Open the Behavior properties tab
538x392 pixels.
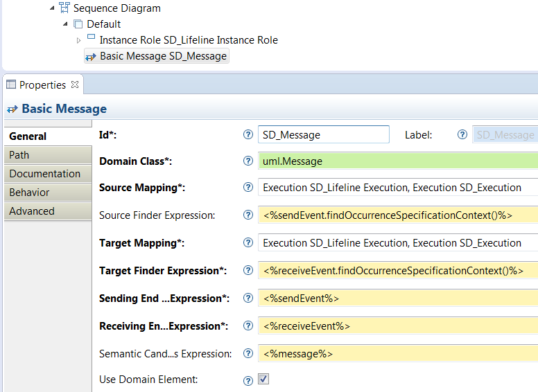29,193
